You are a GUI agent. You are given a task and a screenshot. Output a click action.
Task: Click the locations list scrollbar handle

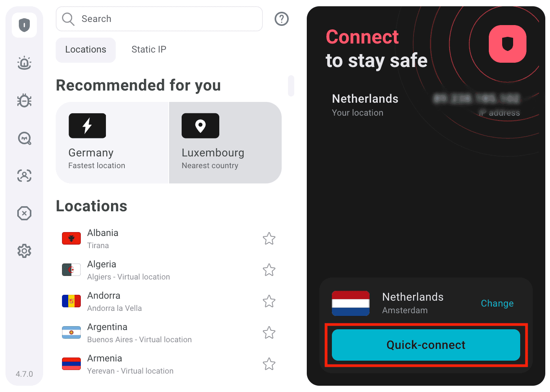click(x=291, y=85)
